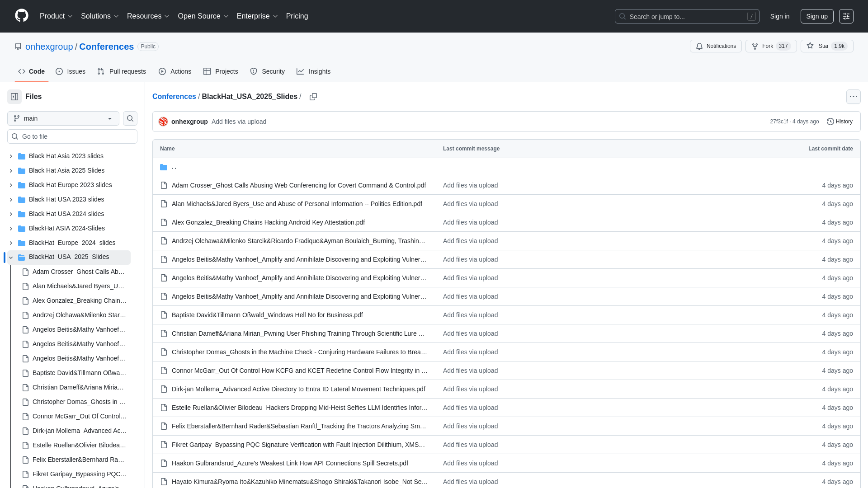Click open folder icon of BlackHat_USA_2025_Slides
This screenshot has height=488, width=868.
tap(22, 258)
